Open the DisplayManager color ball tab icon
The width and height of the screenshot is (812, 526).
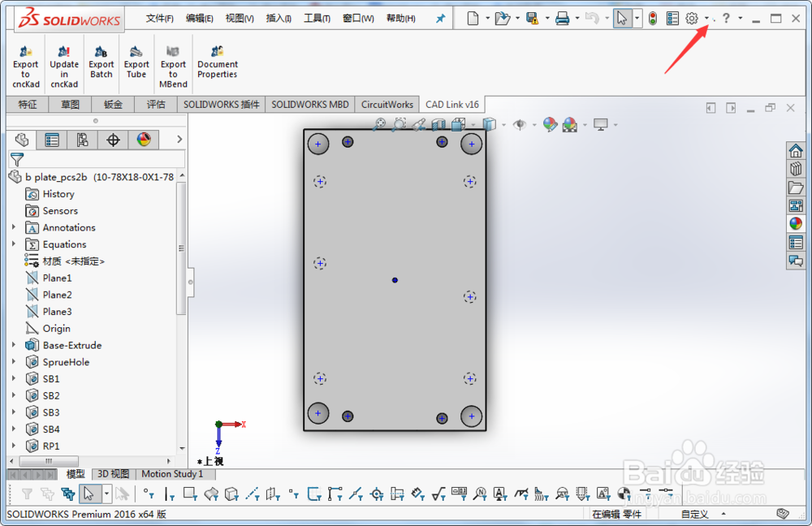(144, 140)
